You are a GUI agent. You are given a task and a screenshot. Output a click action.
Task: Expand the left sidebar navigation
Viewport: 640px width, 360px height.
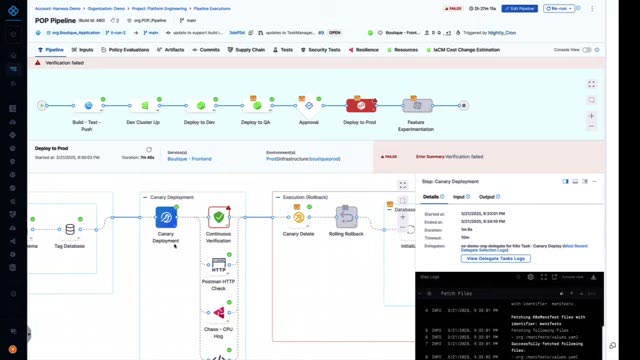(x=29, y=334)
